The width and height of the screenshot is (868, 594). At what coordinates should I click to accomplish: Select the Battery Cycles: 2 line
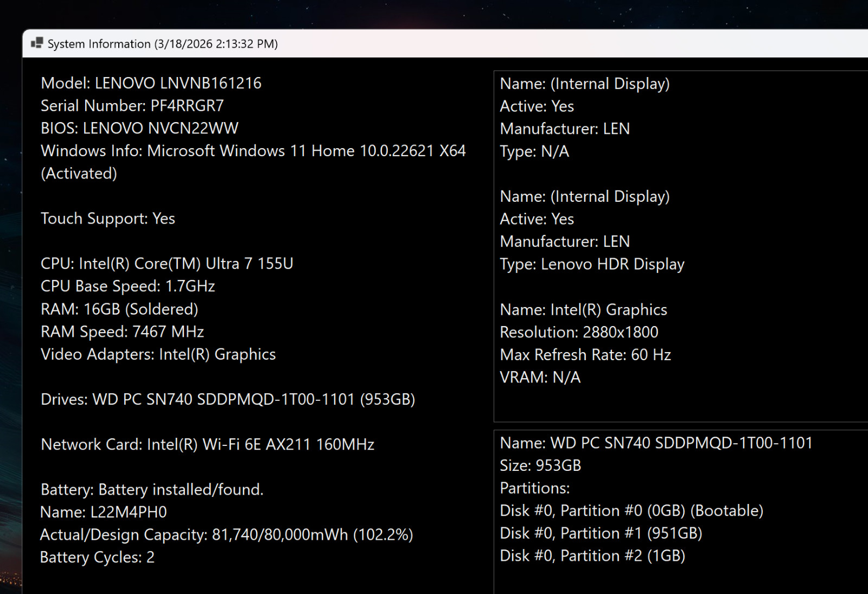(98, 557)
